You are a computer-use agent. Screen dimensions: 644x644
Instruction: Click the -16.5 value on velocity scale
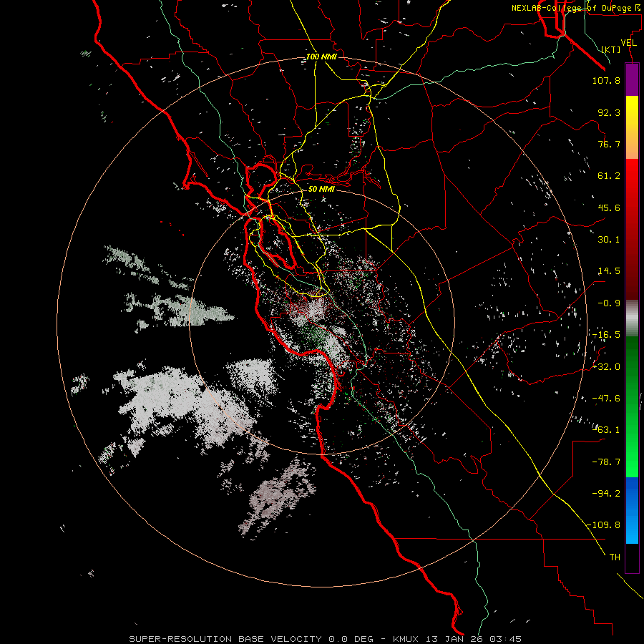click(607, 335)
